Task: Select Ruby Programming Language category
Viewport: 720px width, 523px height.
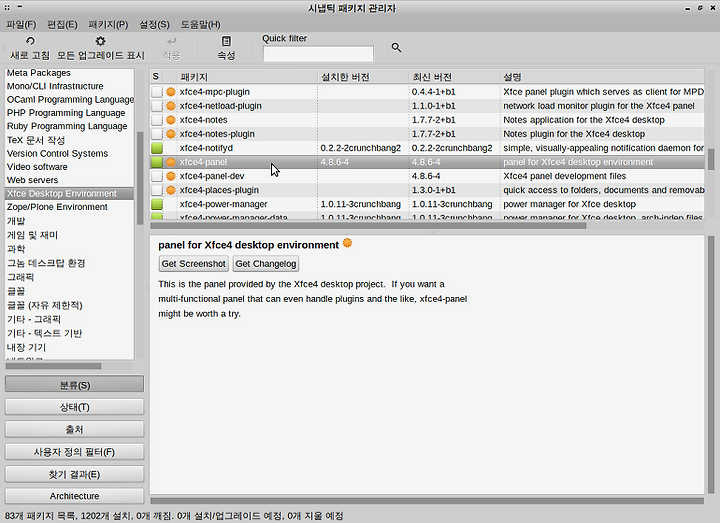Action: tap(67, 126)
